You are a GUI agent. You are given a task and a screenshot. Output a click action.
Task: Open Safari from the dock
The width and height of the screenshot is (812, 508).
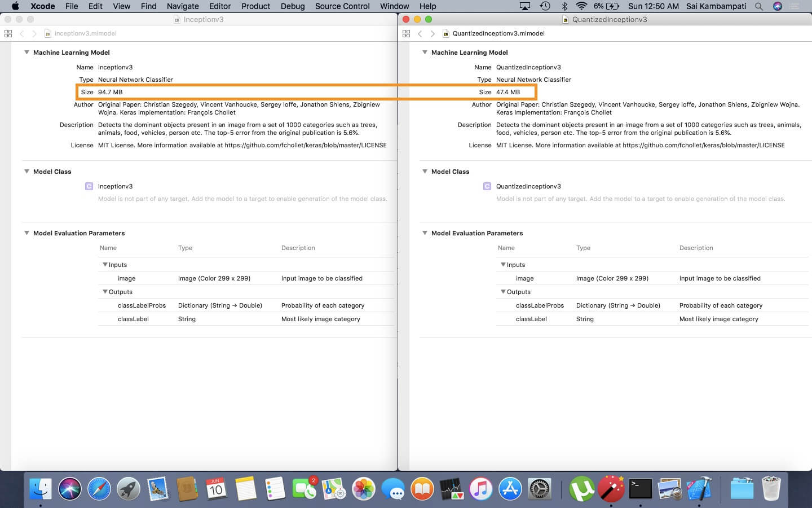pyautogui.click(x=99, y=489)
